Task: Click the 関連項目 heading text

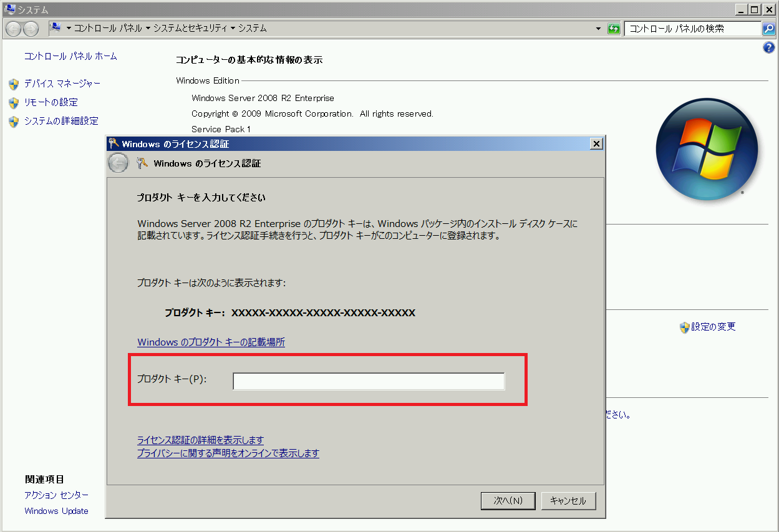Action: [44, 480]
